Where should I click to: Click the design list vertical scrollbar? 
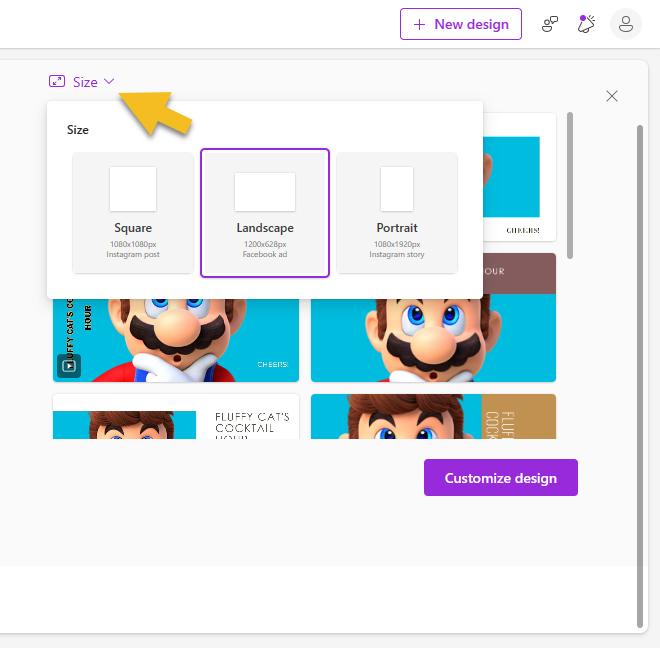click(x=570, y=185)
